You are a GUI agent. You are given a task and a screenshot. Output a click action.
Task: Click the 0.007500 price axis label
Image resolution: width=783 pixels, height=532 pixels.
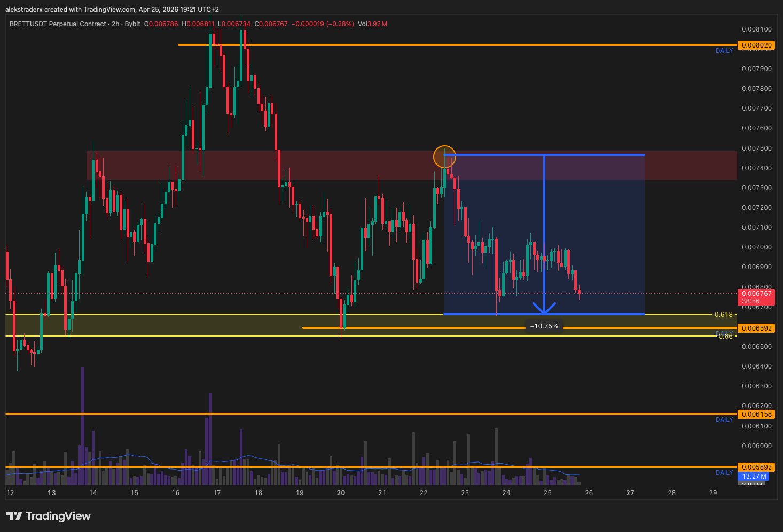757,148
